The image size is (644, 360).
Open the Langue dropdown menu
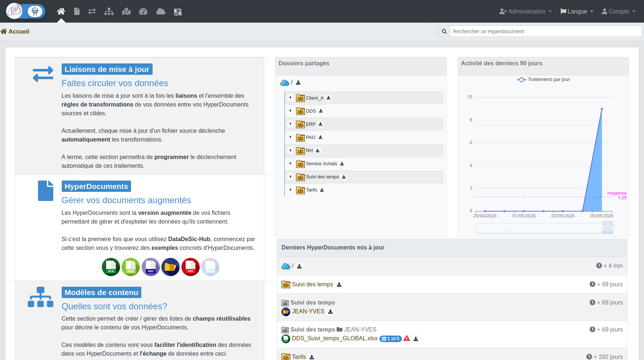click(577, 11)
